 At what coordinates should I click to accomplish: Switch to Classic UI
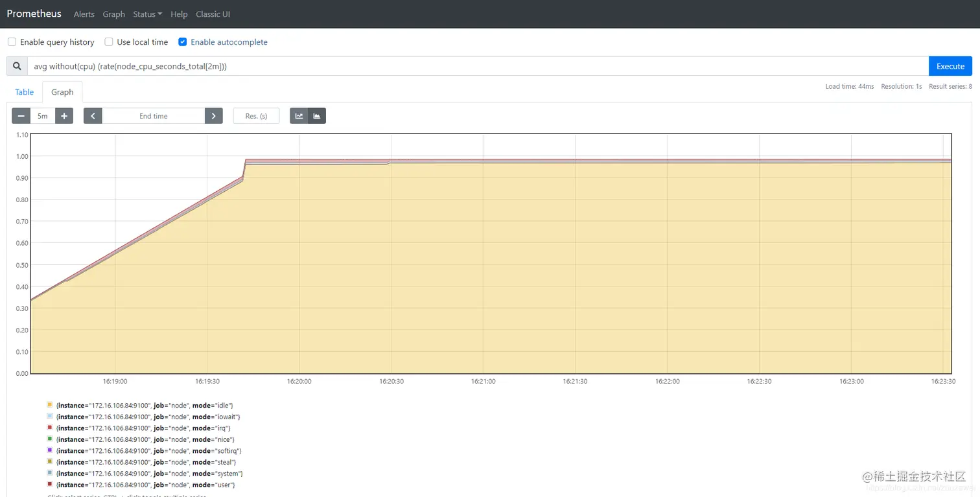point(213,14)
